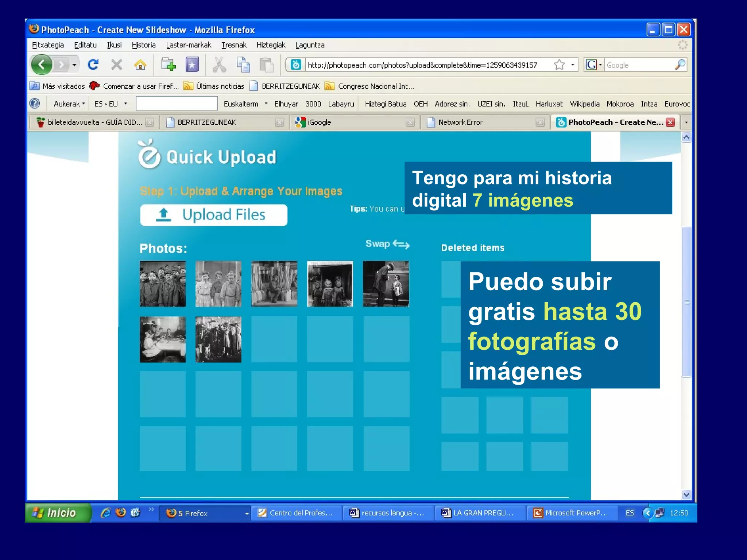Launch Firefox from the quick launch icon
This screenshot has height=560, width=747.
click(120, 513)
